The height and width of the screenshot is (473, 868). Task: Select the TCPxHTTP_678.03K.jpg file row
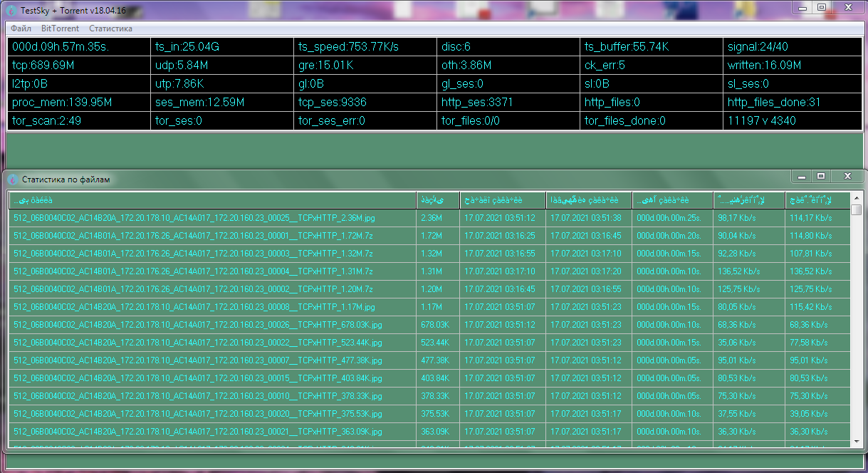(x=212, y=325)
